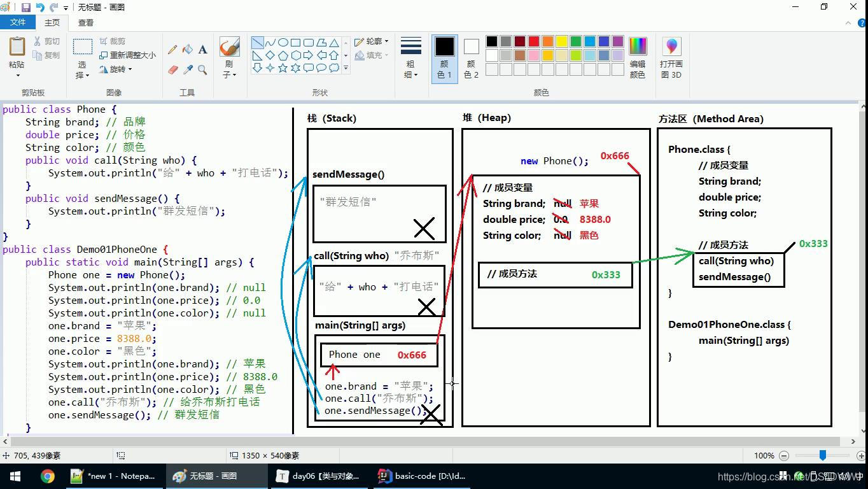Viewport: 868px width, 489px height.
Task: Choose the Triangle shape
Action: point(333,43)
